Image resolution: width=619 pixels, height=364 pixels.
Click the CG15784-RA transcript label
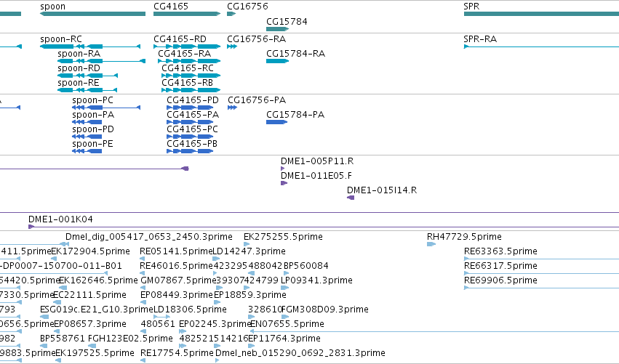coord(296,54)
